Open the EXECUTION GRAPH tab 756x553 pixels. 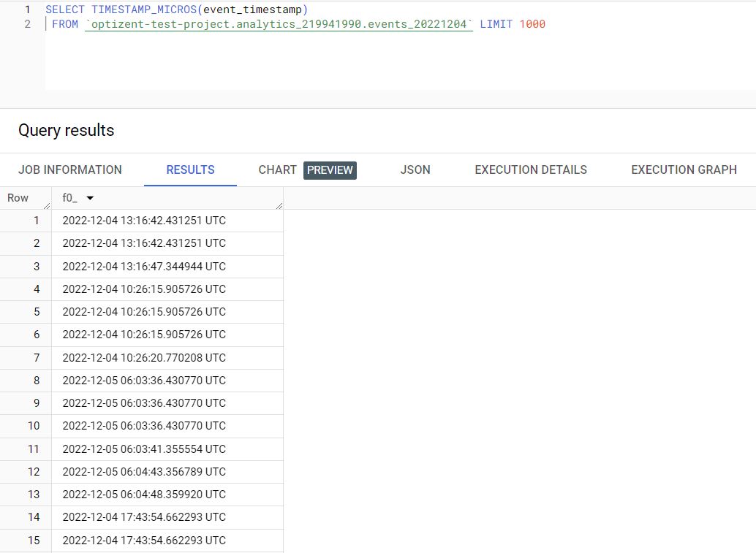coord(683,169)
